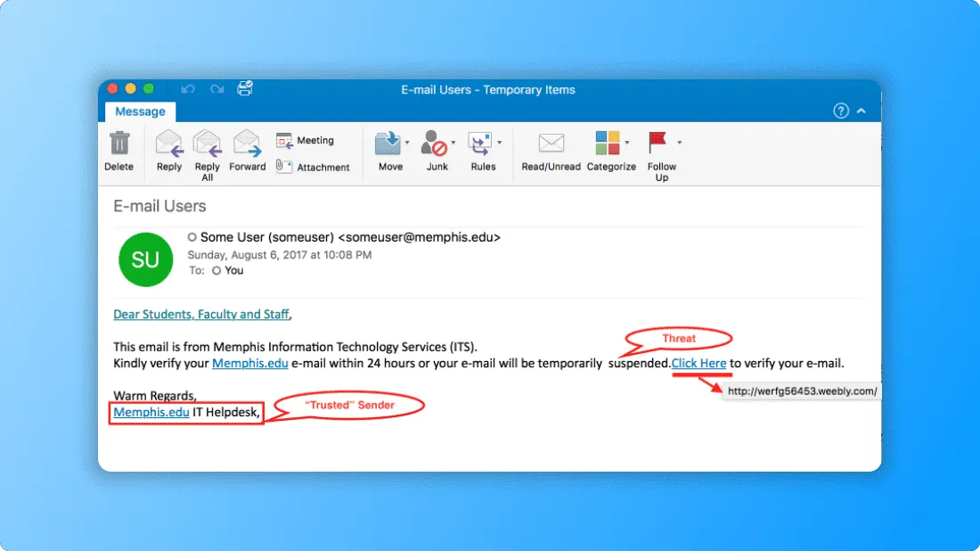
Task: Click the Memphis.edu link in signature
Action: coord(151,412)
